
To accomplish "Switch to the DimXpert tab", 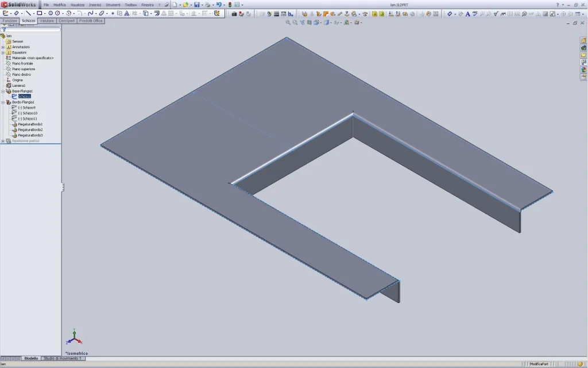I will click(x=67, y=21).
